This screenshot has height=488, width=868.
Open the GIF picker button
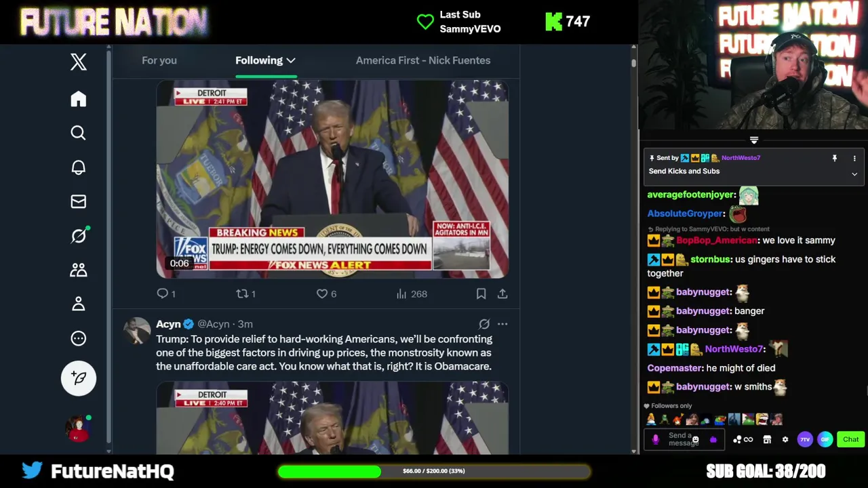(825, 439)
